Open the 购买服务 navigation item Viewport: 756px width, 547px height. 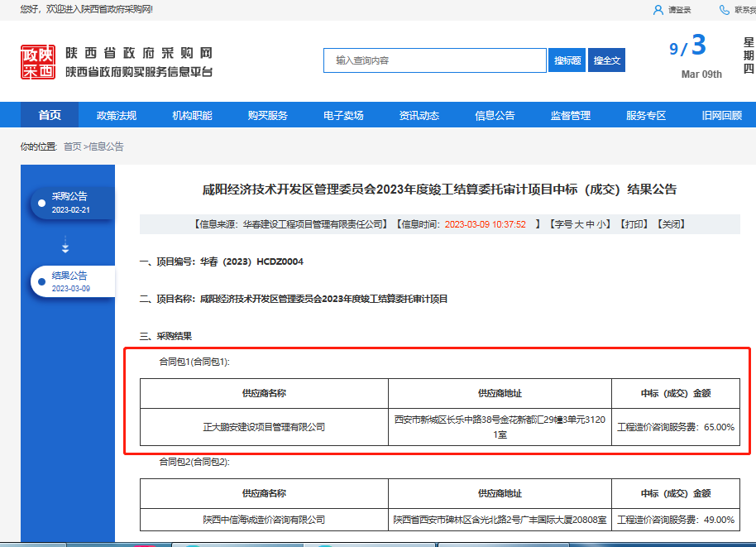coord(268,116)
